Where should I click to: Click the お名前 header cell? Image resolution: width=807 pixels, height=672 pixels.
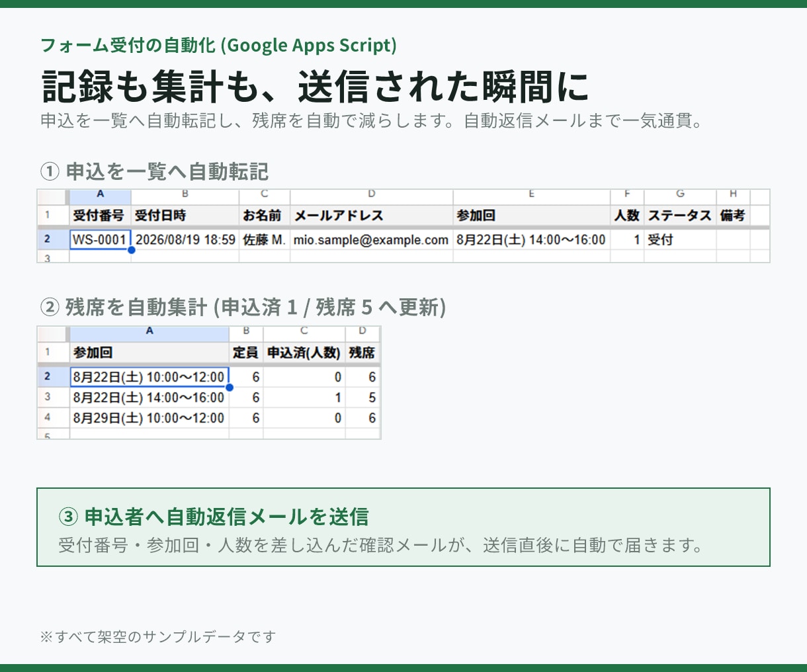(265, 216)
